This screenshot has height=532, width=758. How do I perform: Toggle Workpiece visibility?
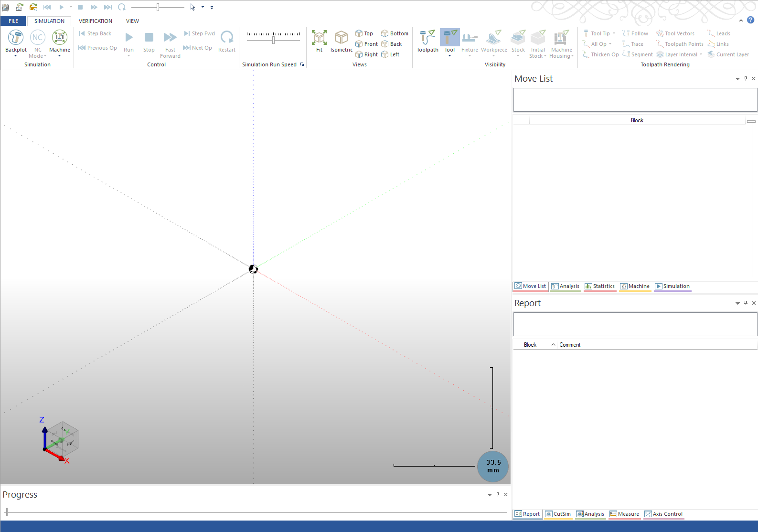[494, 38]
